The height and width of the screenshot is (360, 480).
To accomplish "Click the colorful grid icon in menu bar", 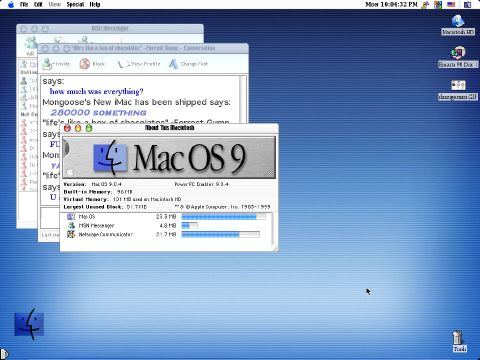I will (438, 4).
